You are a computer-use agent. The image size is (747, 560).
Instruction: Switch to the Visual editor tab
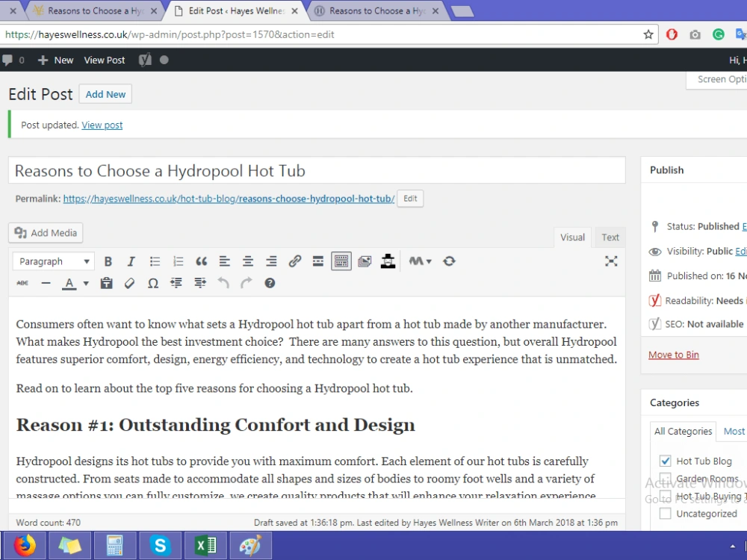572,237
